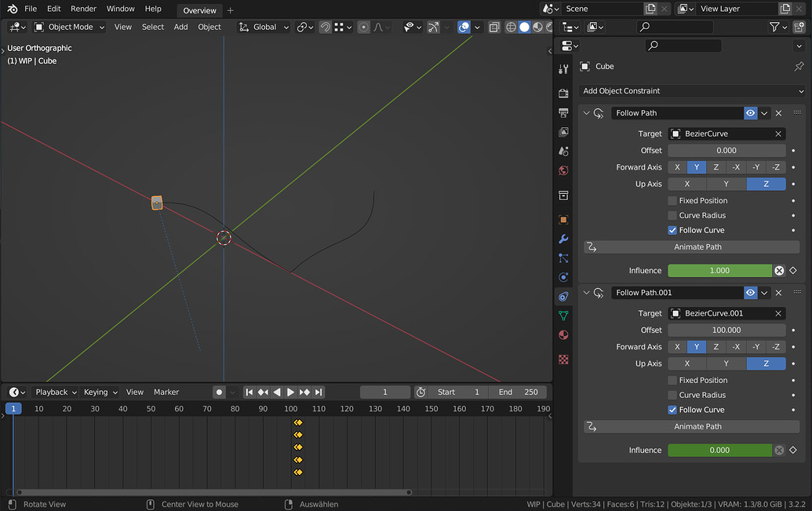Jump to the last frame
Viewport: 812px width, 511px height.
[x=319, y=392]
